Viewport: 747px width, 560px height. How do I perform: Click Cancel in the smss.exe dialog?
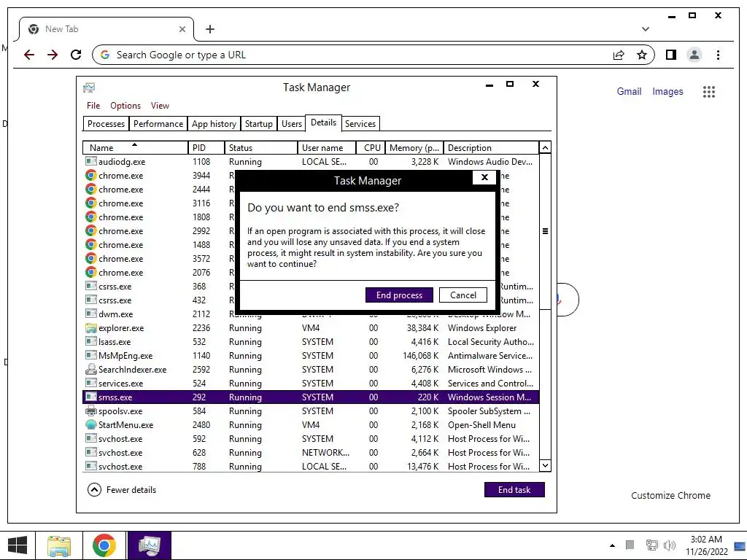pos(463,295)
